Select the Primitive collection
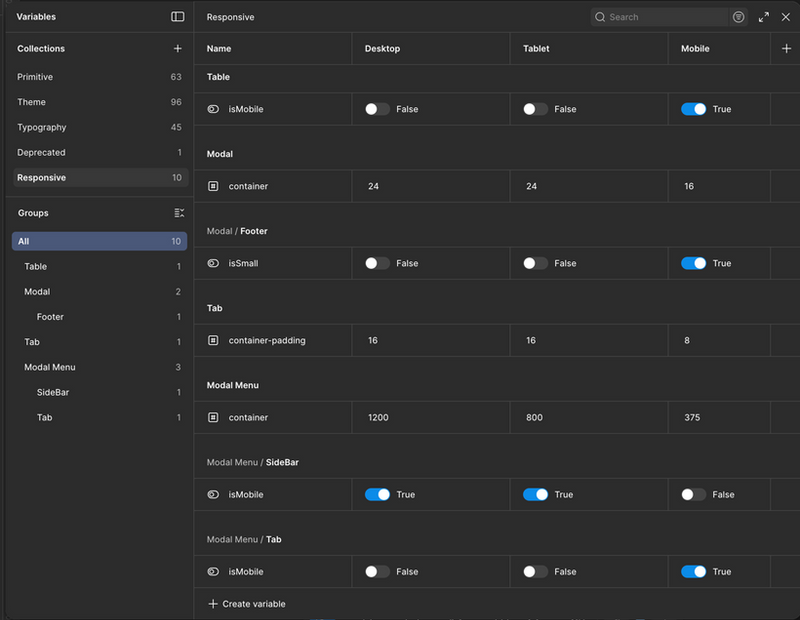This screenshot has height=620, width=800. click(99, 77)
